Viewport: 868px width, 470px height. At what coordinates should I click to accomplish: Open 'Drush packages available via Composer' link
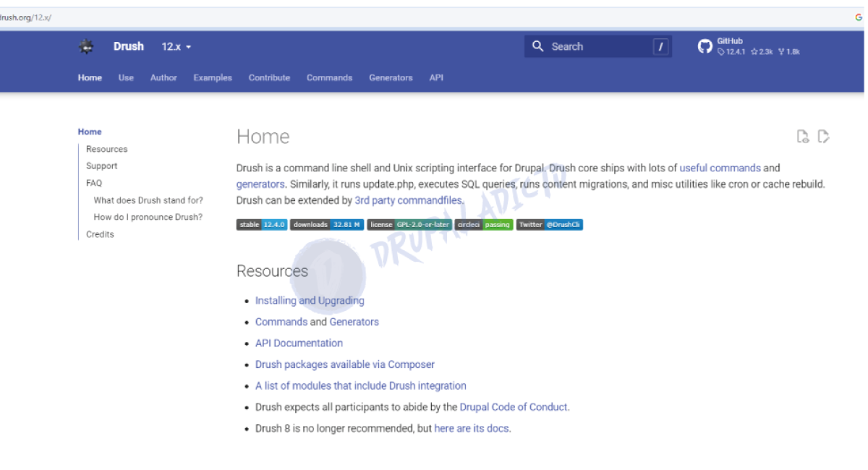(x=345, y=364)
